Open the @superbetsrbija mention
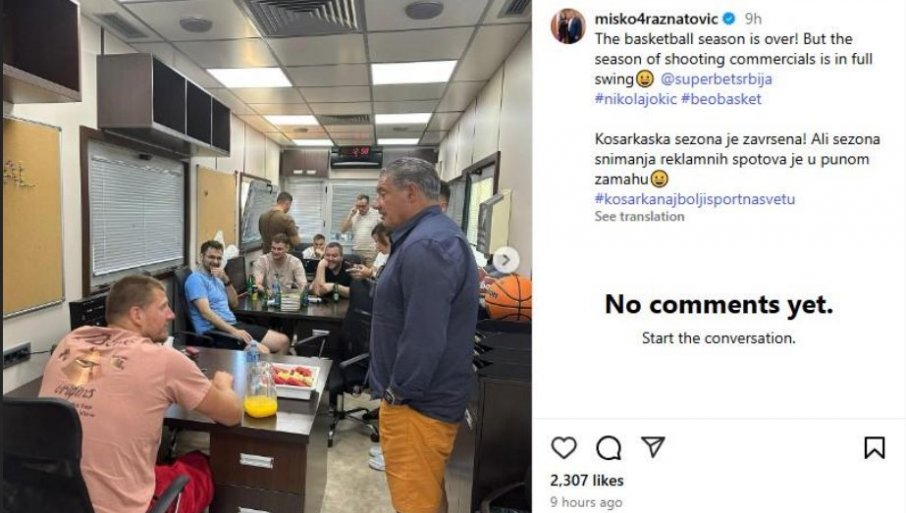906x513 pixels. (716, 79)
